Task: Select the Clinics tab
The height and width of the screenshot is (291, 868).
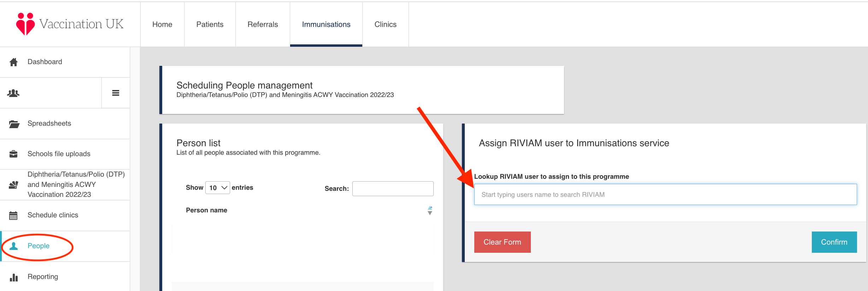Action: 385,24
